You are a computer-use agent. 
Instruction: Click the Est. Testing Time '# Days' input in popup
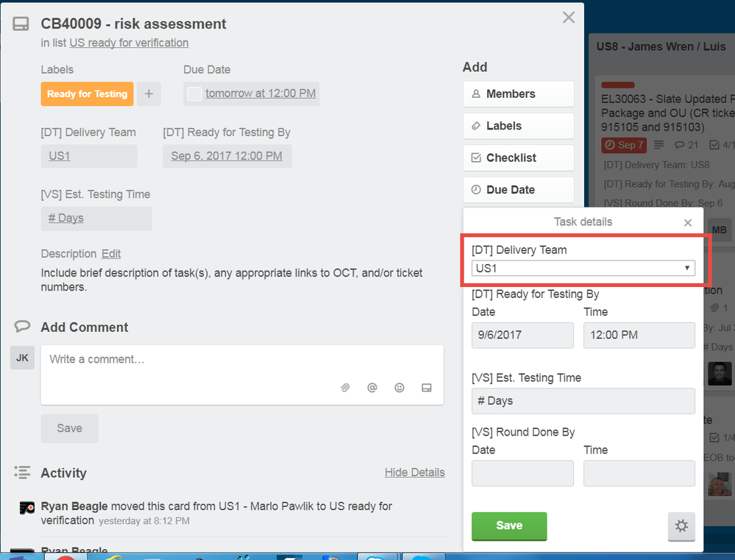pyautogui.click(x=583, y=401)
